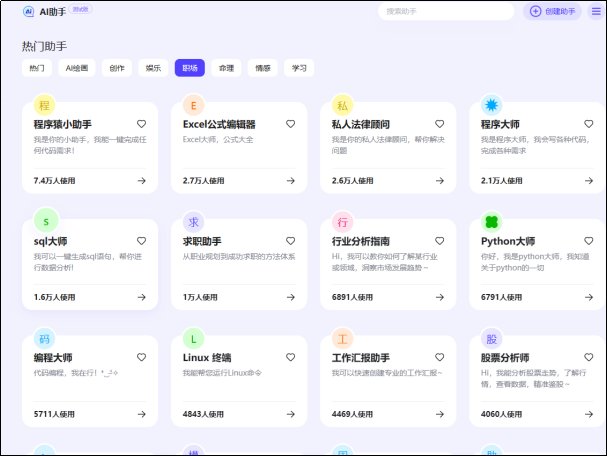Switch to the 热门 tab
Screen dimensions: 607x456
37,68
